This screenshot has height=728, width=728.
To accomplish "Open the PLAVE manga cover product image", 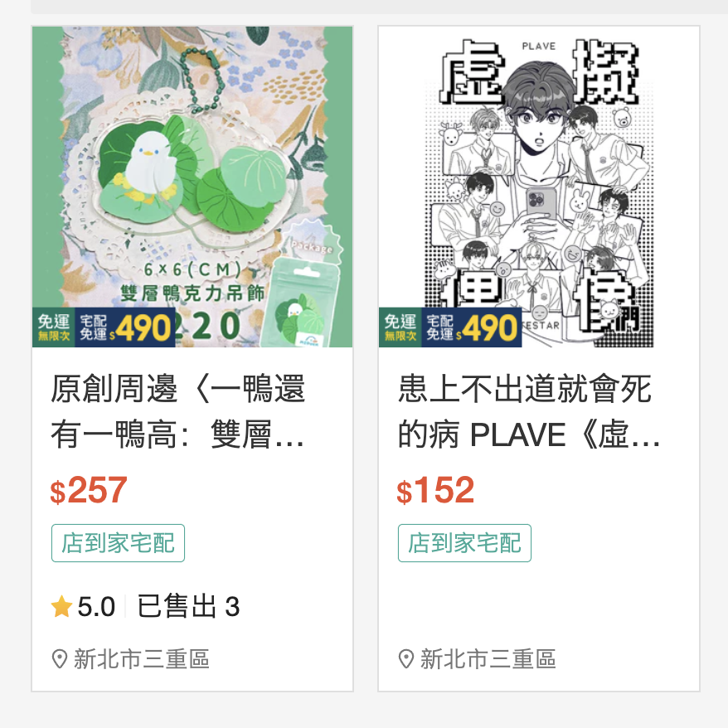I will tap(539, 187).
